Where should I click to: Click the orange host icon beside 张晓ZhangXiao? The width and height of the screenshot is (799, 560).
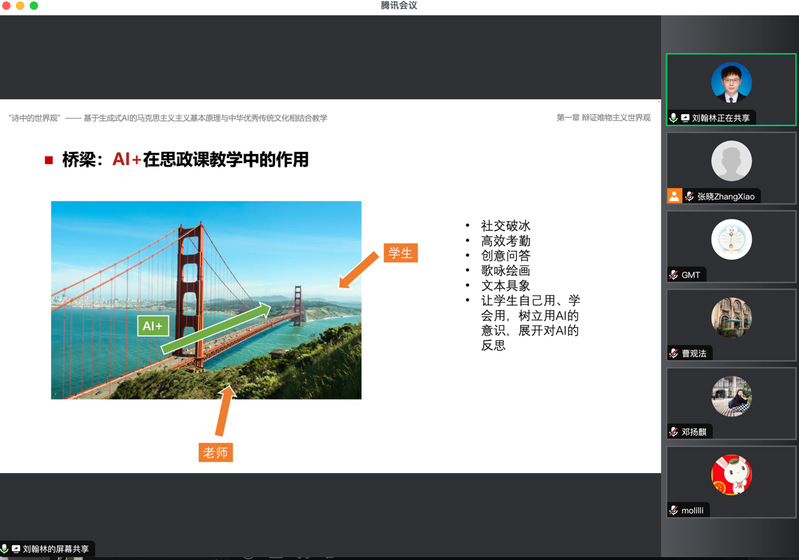pyautogui.click(x=674, y=196)
